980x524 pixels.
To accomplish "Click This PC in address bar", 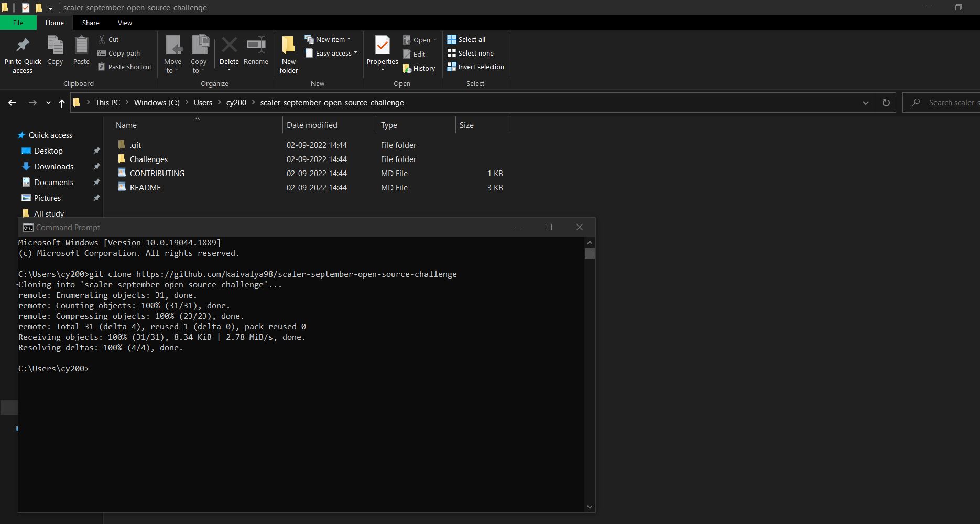I will click(x=107, y=103).
